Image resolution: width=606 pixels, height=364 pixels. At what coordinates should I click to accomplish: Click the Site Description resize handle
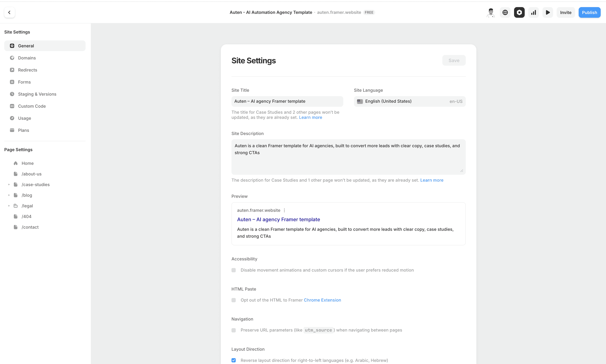pyautogui.click(x=462, y=171)
